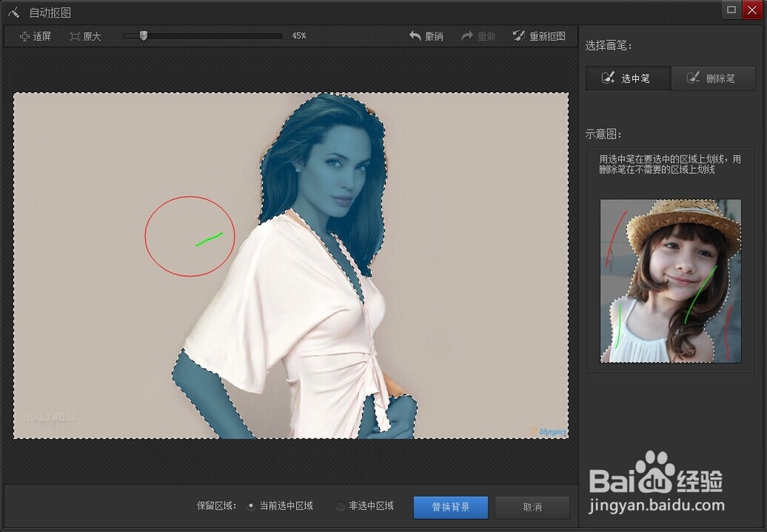Select the 选中笔 selection pen brush

pos(627,78)
